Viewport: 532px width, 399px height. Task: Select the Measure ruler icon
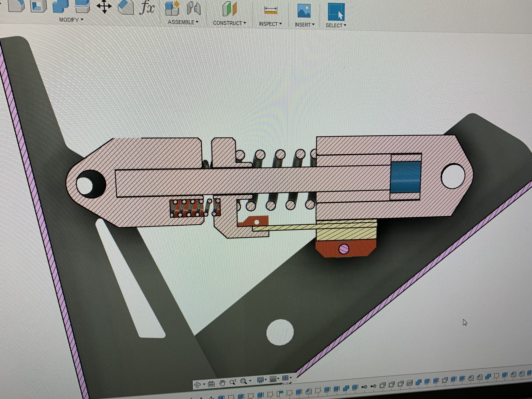coord(271,10)
